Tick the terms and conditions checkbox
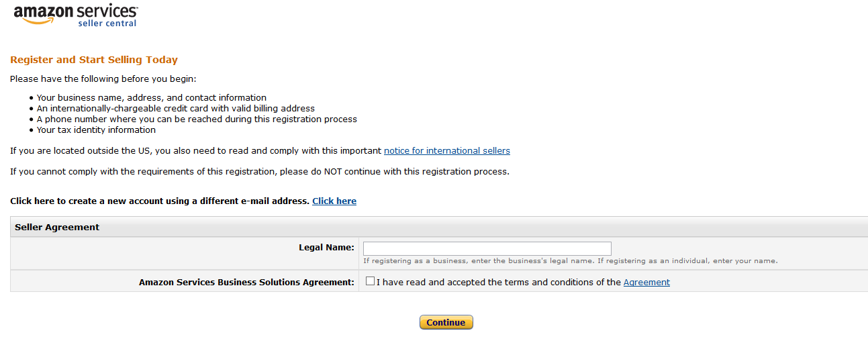Viewport: 868px width, 347px height. click(x=371, y=282)
